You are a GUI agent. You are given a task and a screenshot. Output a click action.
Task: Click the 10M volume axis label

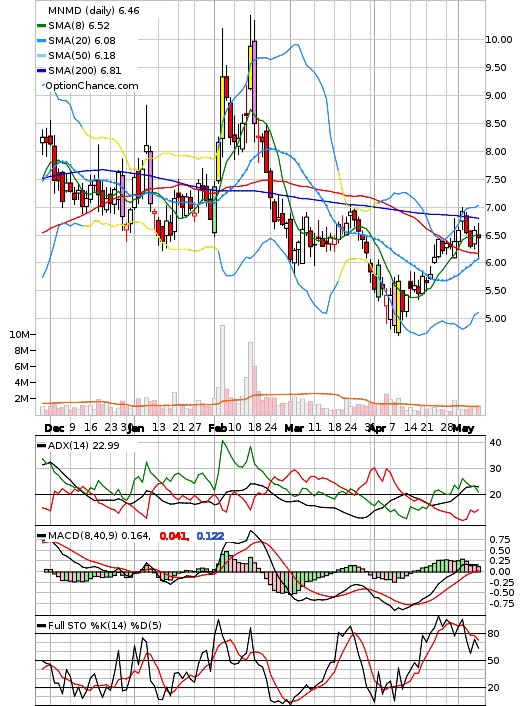click(19, 335)
